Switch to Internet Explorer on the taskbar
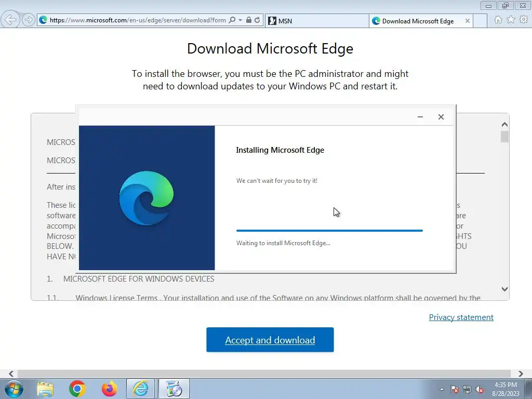532x399 pixels. (x=140, y=389)
